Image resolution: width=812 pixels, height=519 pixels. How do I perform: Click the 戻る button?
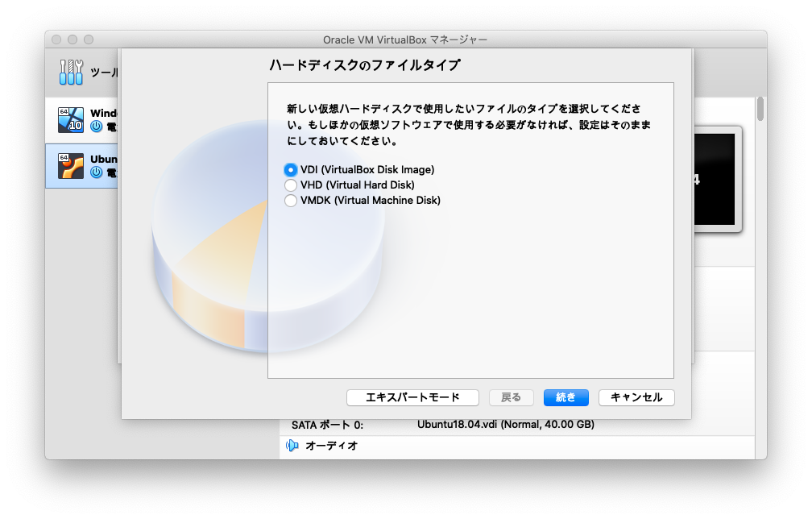click(512, 397)
